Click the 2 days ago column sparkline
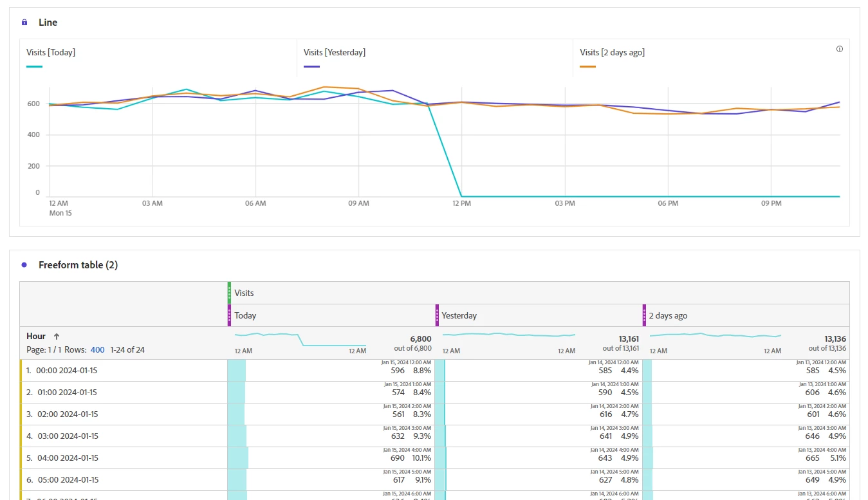Screen dimensions: 868x500 [716, 335]
